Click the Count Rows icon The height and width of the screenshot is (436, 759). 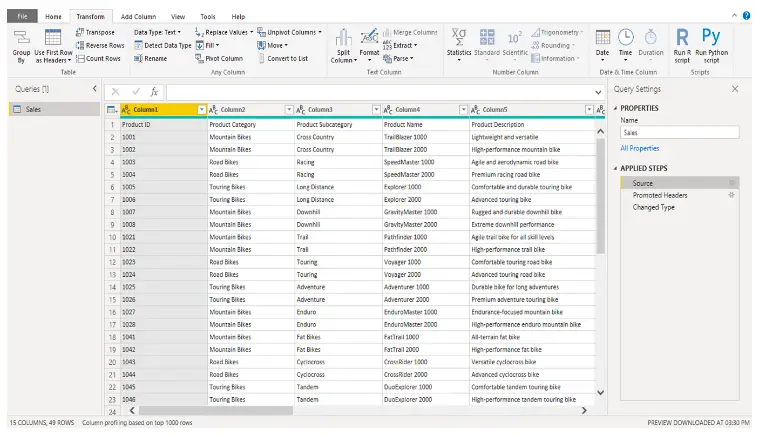click(79, 58)
